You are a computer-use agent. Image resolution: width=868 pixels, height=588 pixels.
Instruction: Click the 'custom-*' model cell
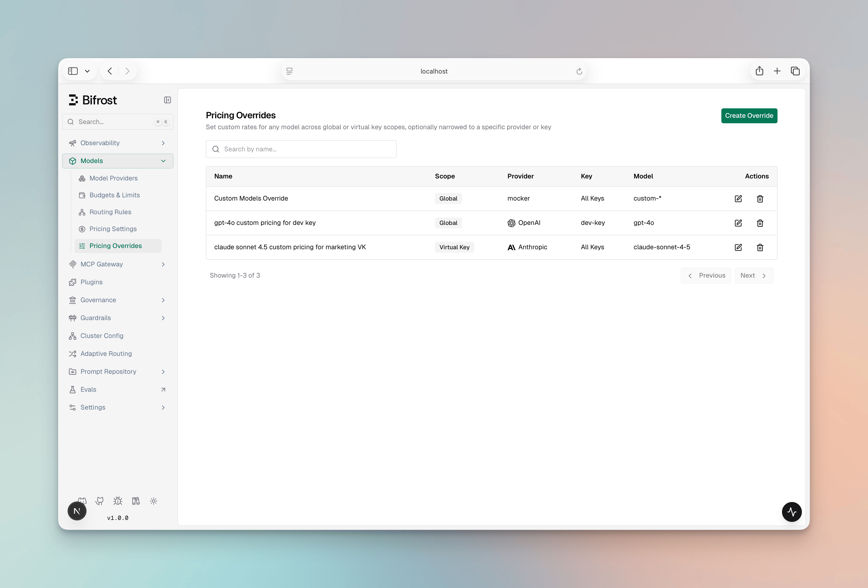pyautogui.click(x=647, y=198)
